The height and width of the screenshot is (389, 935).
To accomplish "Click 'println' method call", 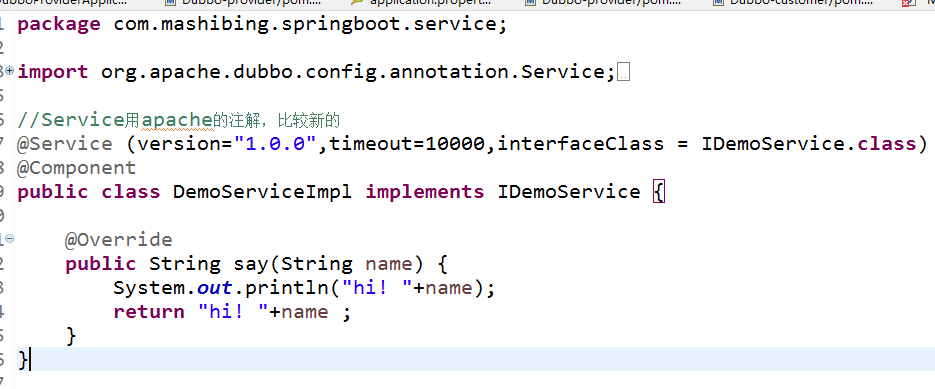I will click(286, 288).
